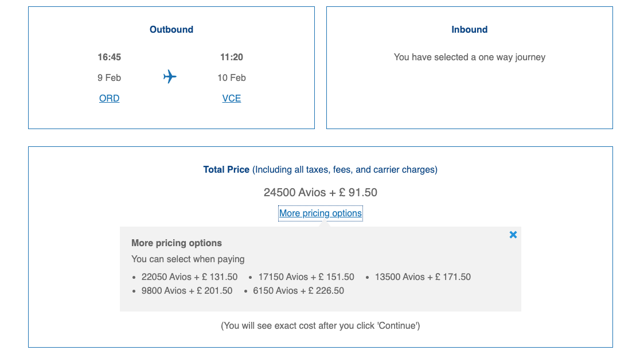Viewport: 644px width, 354px height.
Task: Select the 11:20 arrival time
Action: coord(232,57)
